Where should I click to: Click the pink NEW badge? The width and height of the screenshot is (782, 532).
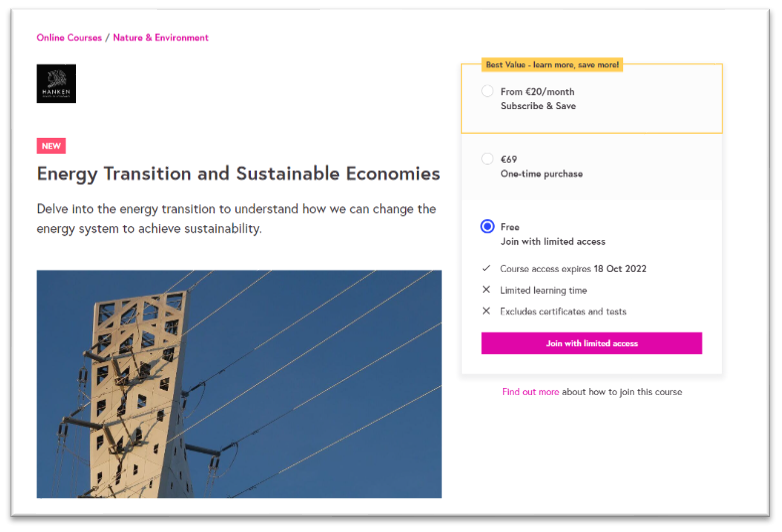pos(51,146)
